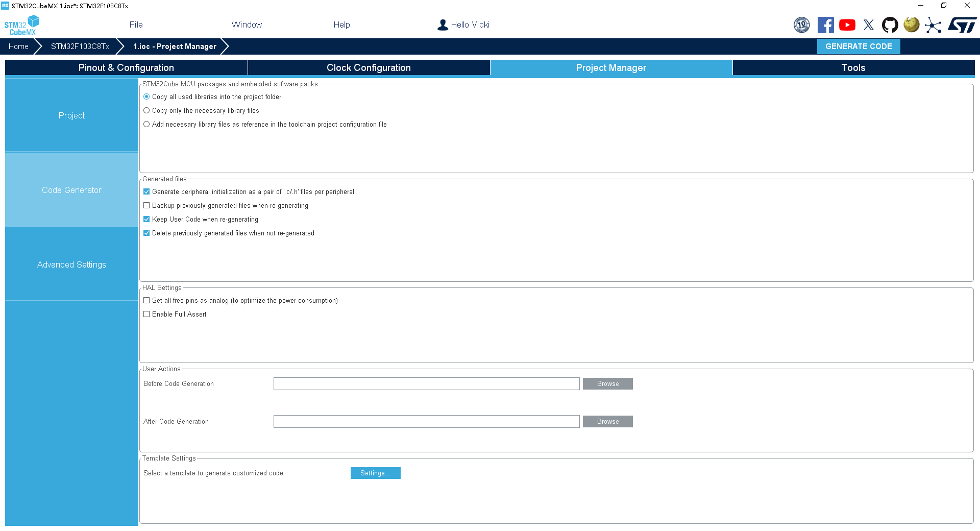
Task: Open the wiki globe icon
Action: tap(912, 25)
